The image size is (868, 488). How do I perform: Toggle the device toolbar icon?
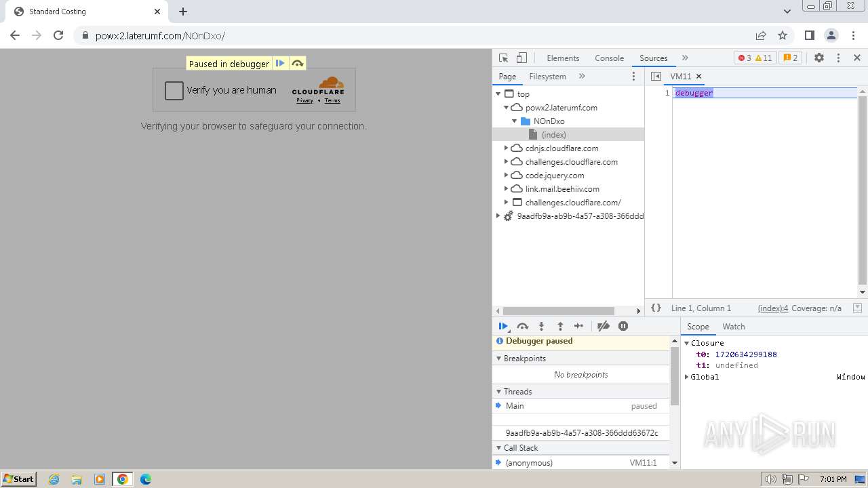(521, 58)
